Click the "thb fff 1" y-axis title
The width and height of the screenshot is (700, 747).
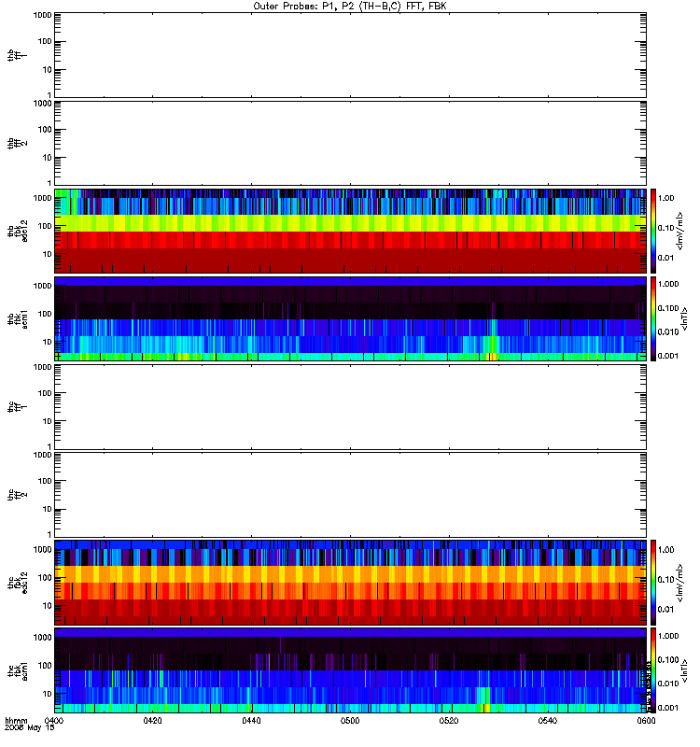tap(18, 55)
